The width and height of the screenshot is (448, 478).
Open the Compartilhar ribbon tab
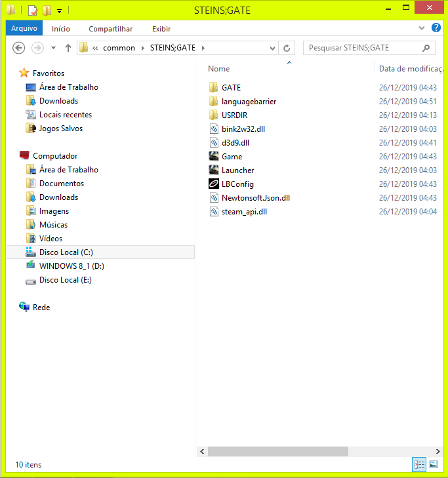point(110,29)
